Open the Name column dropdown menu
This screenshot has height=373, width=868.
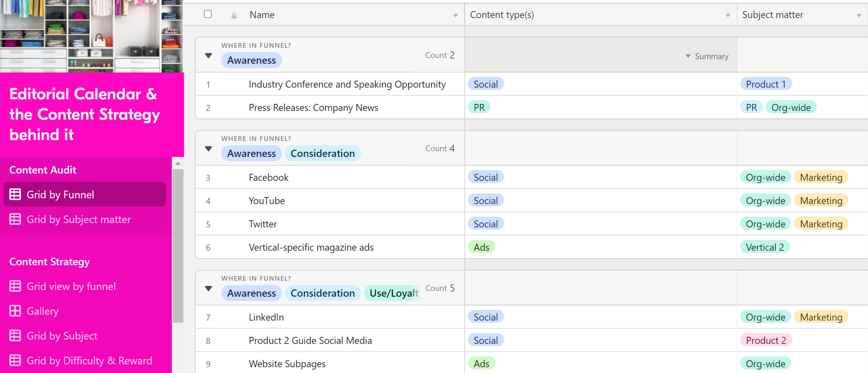(455, 15)
